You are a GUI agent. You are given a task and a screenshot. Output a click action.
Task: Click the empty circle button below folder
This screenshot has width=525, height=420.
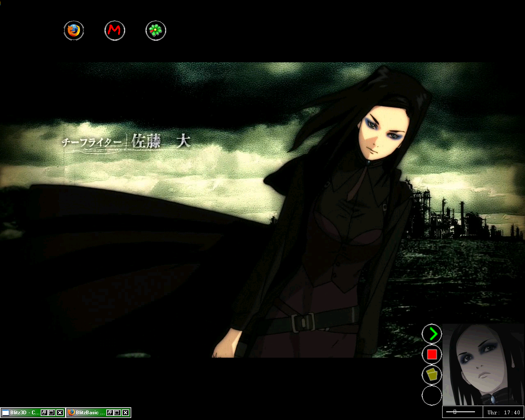[x=432, y=395]
